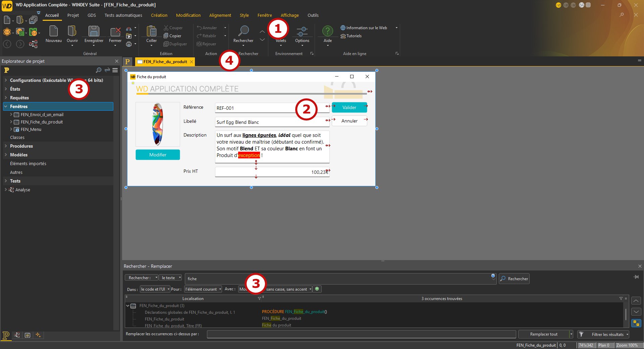Click the Rejouer icon in Action group
The height and width of the screenshot is (349, 644).
point(200,44)
